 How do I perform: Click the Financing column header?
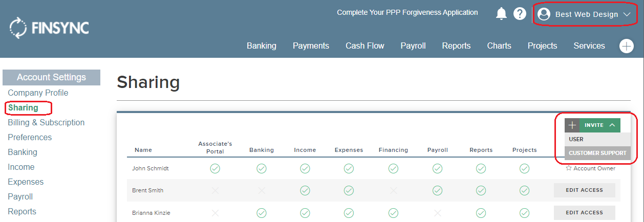(393, 150)
